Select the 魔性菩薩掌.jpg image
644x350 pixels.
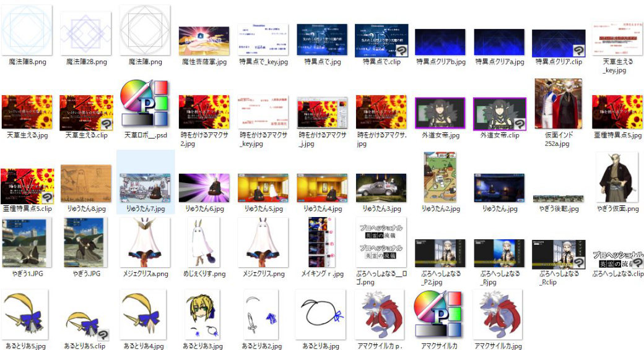coord(204,41)
